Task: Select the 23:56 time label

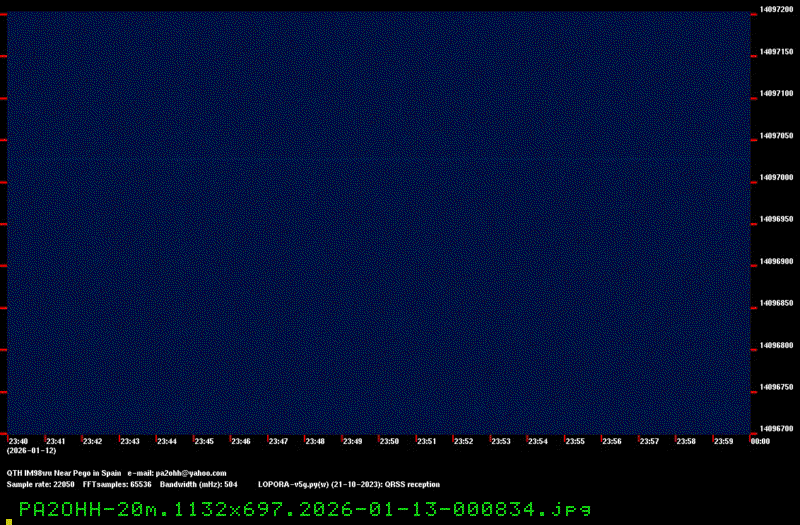Action: [x=612, y=441]
